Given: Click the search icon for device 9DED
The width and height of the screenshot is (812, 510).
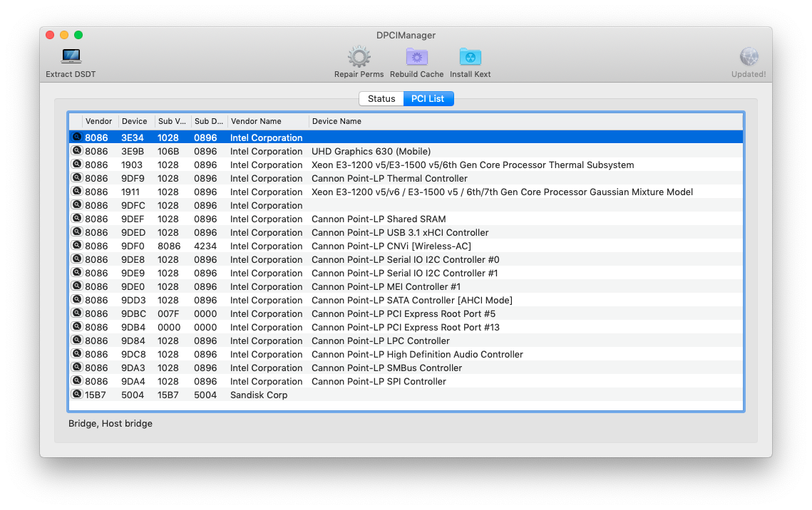Looking at the screenshot, I should pyautogui.click(x=77, y=231).
